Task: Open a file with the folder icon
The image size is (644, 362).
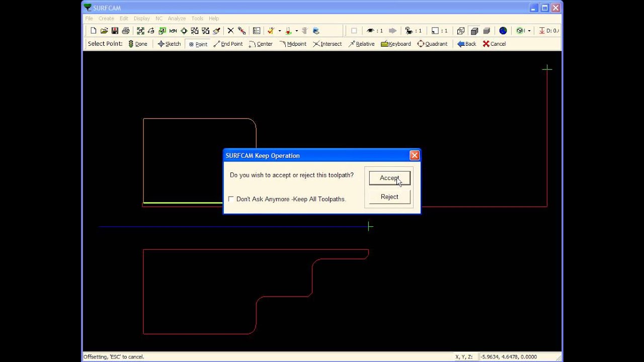Action: click(x=104, y=31)
